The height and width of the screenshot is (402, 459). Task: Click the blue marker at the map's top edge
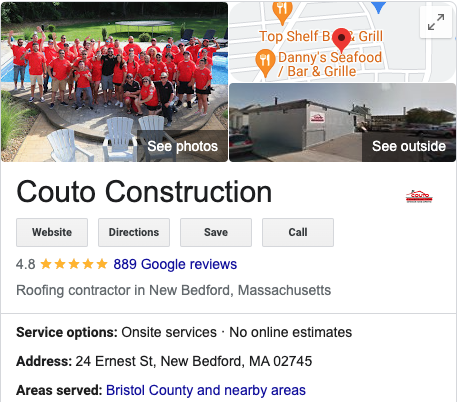(x=379, y=7)
